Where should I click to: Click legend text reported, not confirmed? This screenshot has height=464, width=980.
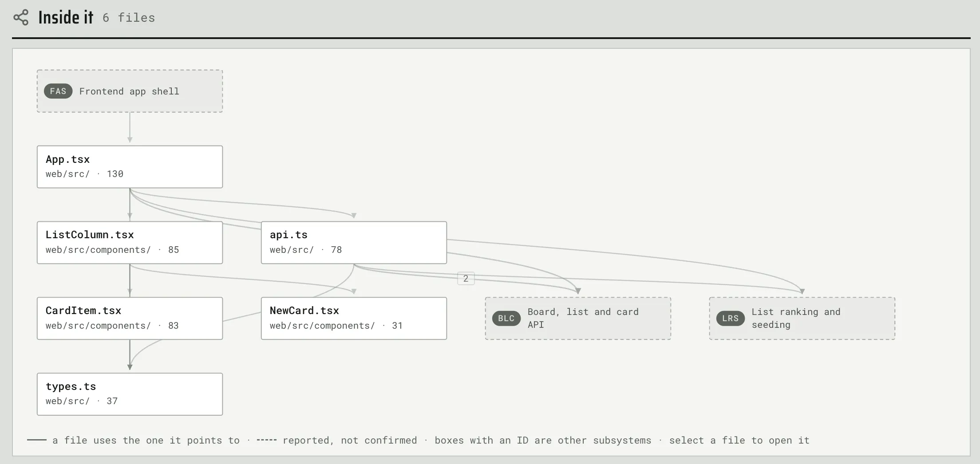350,440
